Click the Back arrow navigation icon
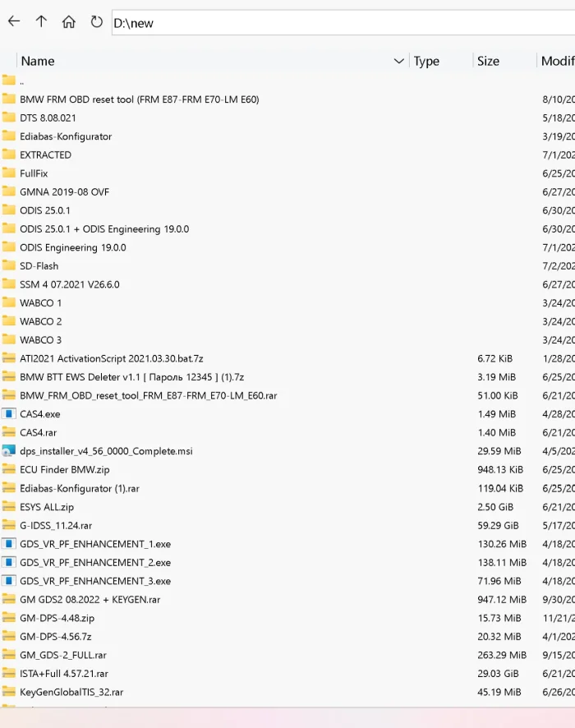Viewport: 575px width, 728px height. tap(14, 21)
